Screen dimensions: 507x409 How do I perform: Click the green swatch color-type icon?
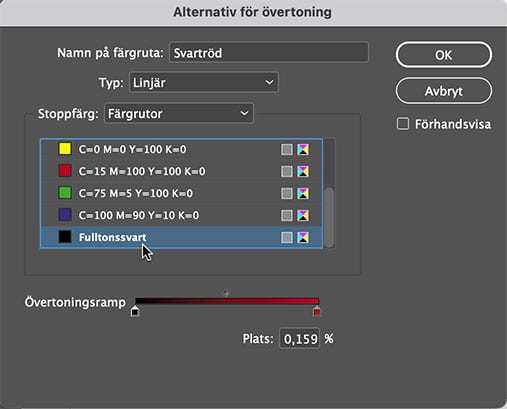287,193
